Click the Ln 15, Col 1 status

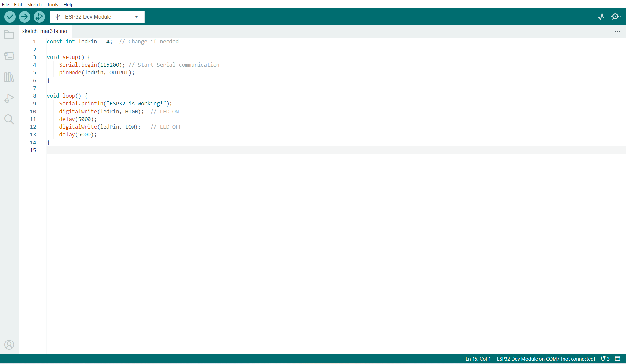tap(478, 359)
